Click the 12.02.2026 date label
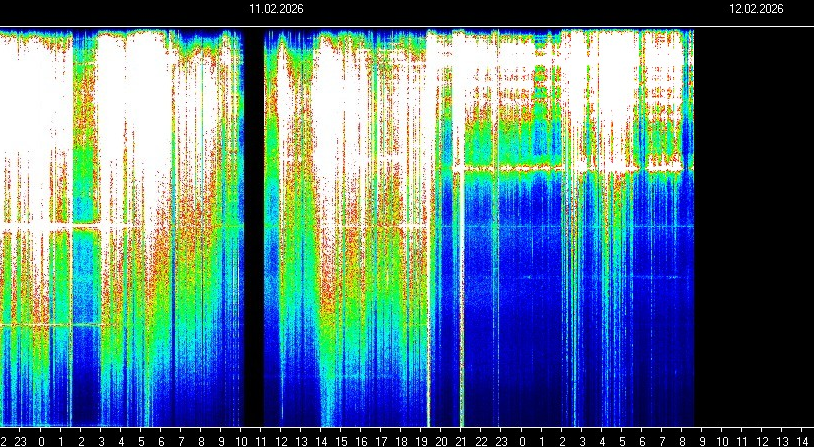This screenshot has height=447, width=814. (x=756, y=9)
